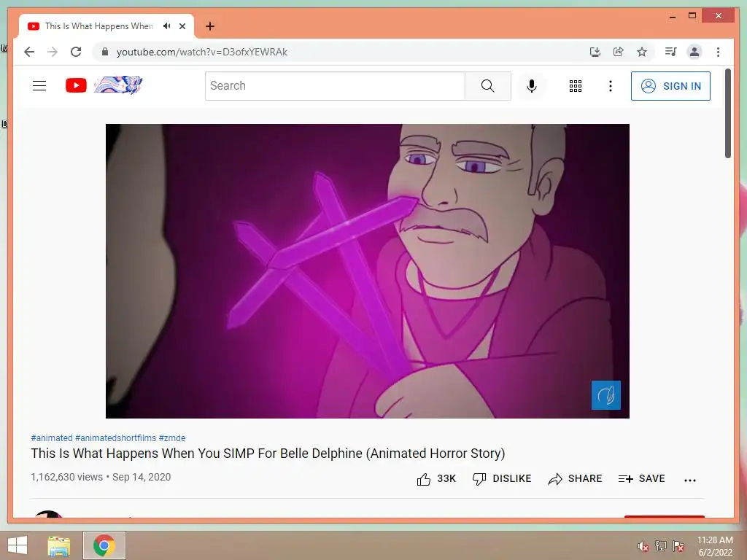This screenshot has height=560, width=747.
Task: Click the page vertical scrollbar thumb
Action: [x=727, y=113]
